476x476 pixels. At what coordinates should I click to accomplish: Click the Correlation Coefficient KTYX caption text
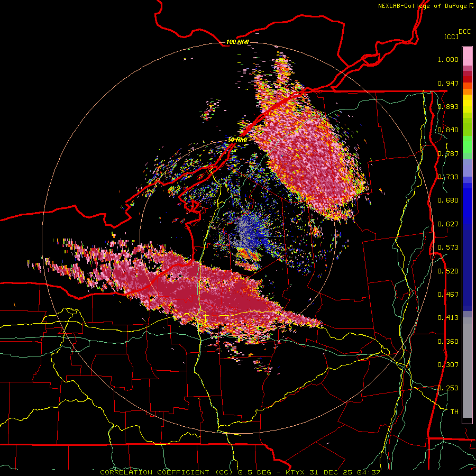(x=240, y=472)
